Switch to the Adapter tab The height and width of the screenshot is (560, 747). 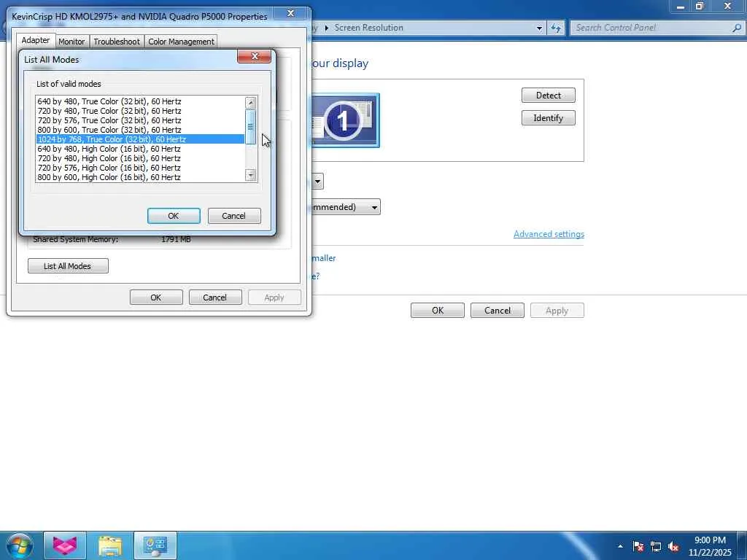[36, 41]
